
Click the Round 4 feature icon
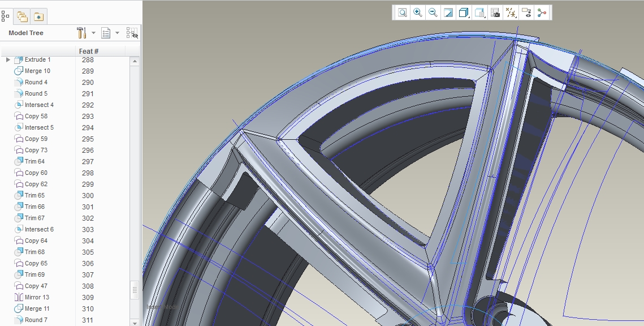coord(19,82)
